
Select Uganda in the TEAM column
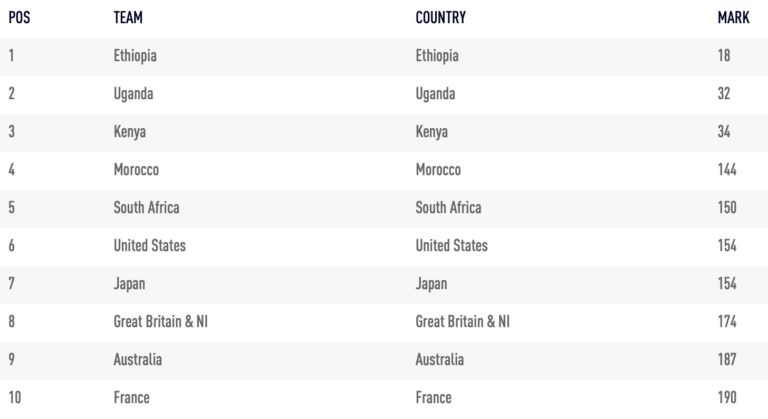[133, 94]
